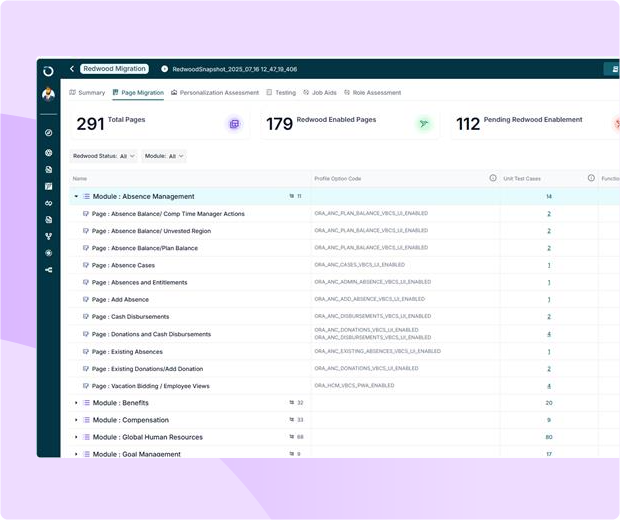620x520 pixels.
Task: Click the info icon beside Unit Test Cases
Action: point(591,178)
